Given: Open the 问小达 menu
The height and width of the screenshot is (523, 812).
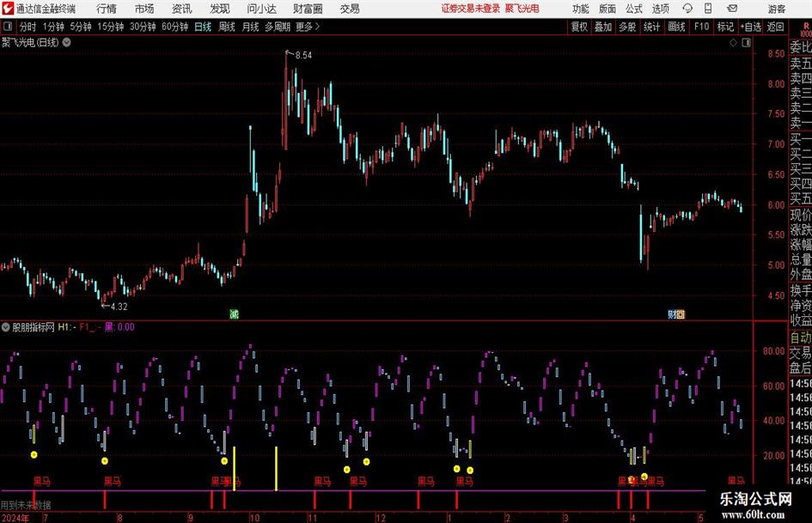Looking at the screenshot, I should pos(261,9).
